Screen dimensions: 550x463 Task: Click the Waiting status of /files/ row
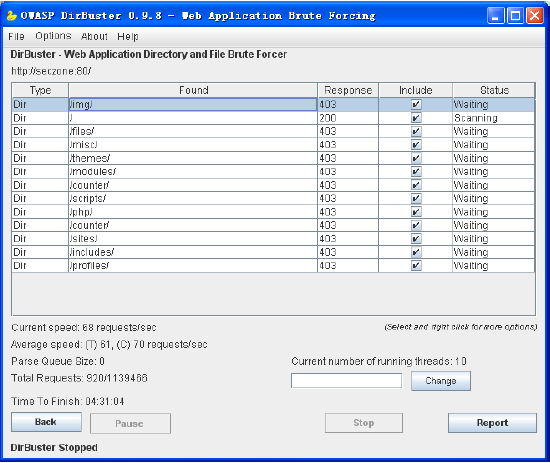coord(494,132)
